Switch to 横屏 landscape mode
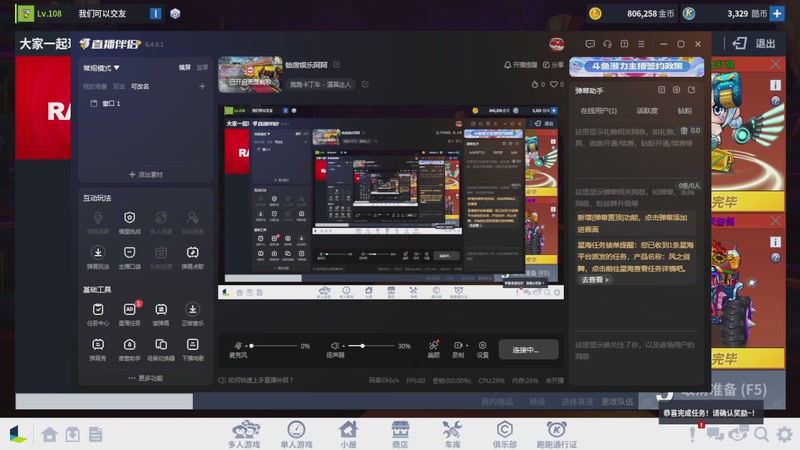This screenshot has width=800, height=450. pyautogui.click(x=185, y=67)
